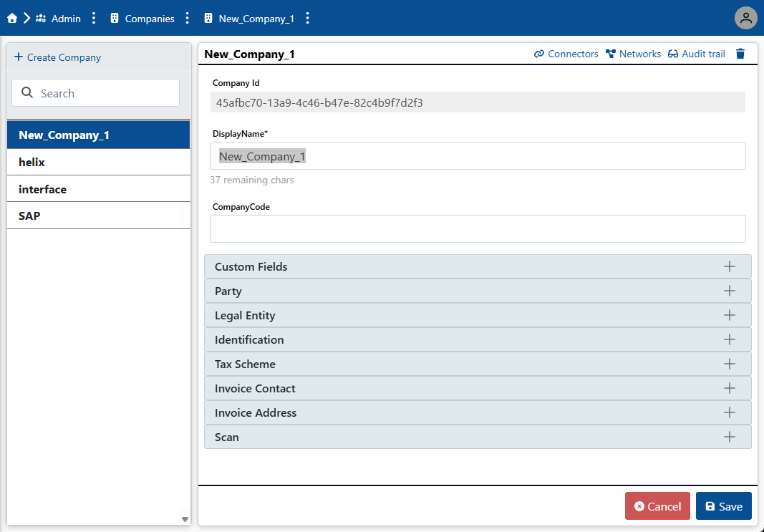Click the CompanyCode input field
Screen dimensions: 764x532
tap(477, 229)
